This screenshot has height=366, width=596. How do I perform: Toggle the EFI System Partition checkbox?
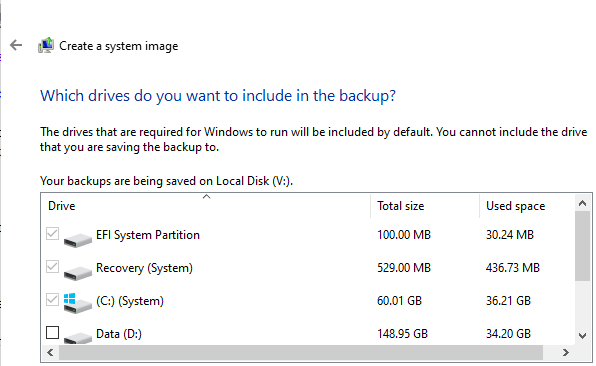click(x=52, y=234)
